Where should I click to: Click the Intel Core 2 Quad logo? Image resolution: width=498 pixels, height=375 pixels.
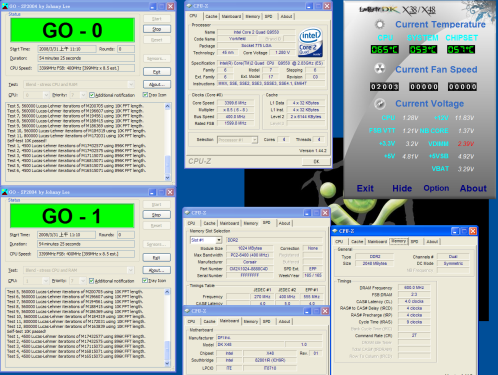(x=310, y=42)
